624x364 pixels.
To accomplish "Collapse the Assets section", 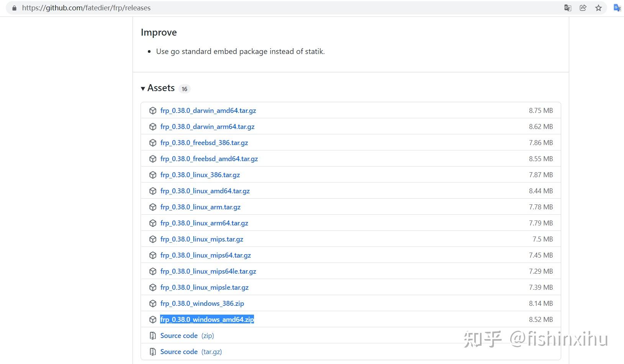I will (x=142, y=88).
